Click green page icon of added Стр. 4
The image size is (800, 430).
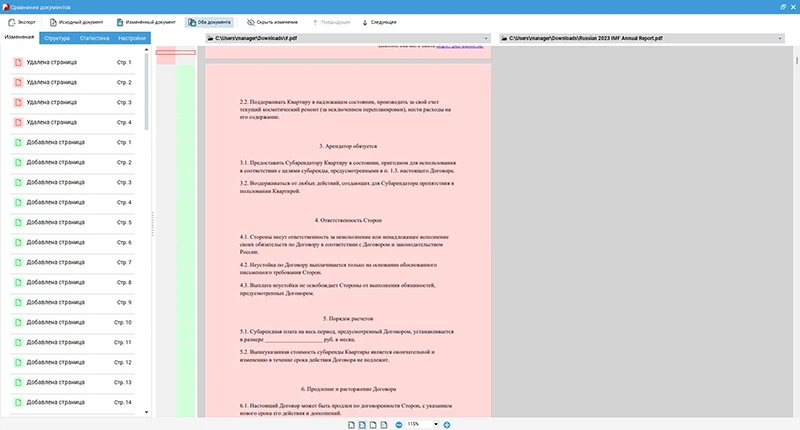18,203
